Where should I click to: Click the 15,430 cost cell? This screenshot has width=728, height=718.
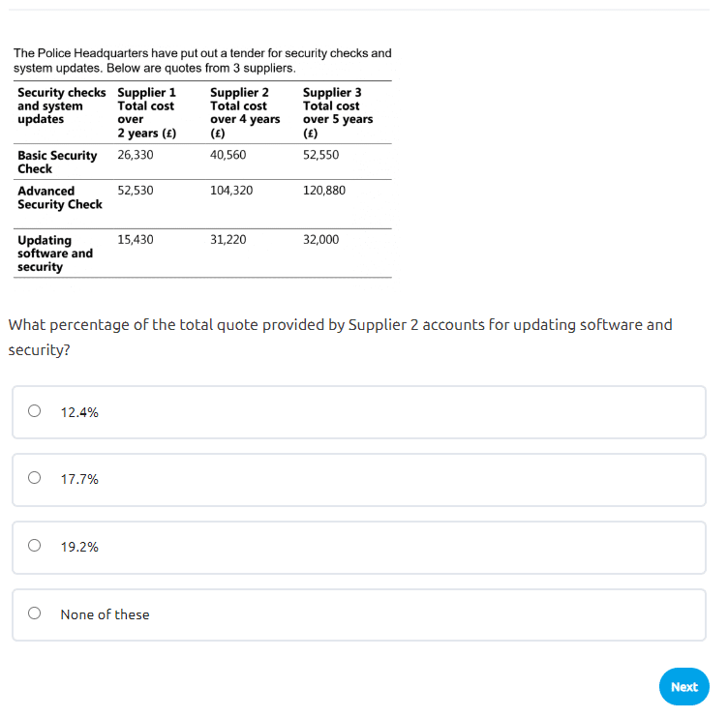[136, 239]
